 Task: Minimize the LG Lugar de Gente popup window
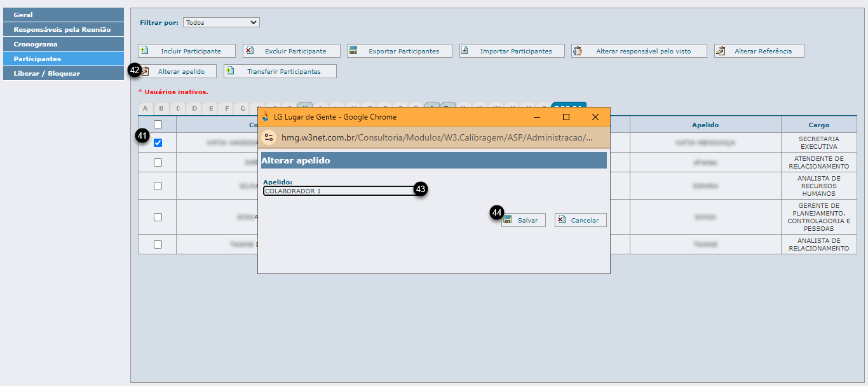[537, 117]
